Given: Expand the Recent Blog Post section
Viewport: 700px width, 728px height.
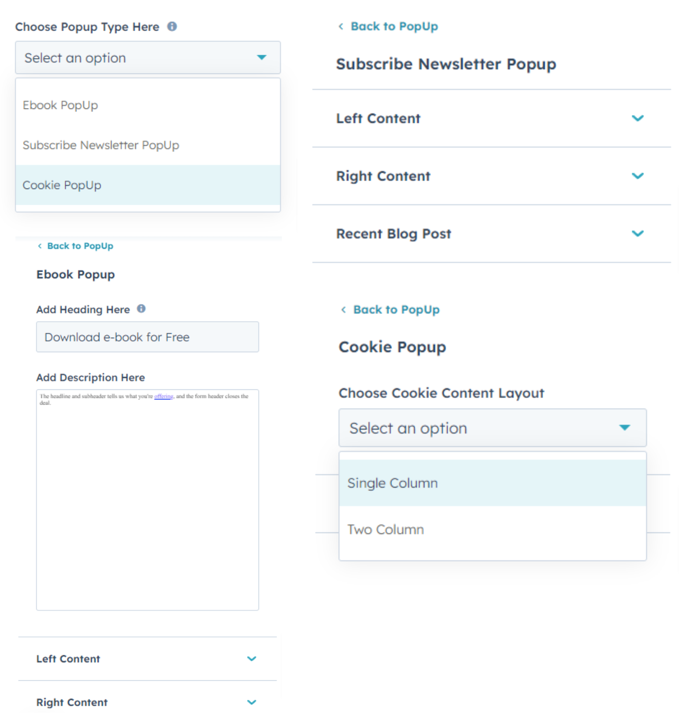Looking at the screenshot, I should coord(637,234).
